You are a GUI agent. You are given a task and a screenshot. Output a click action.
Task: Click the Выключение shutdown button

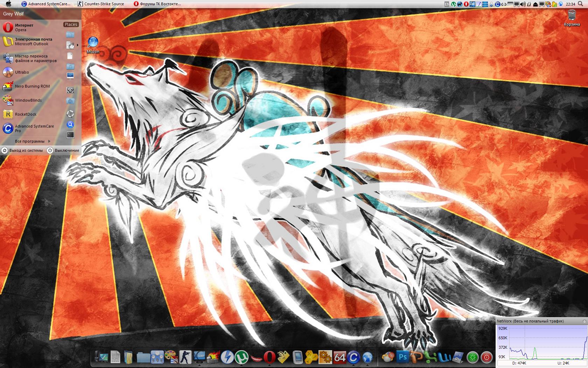click(x=63, y=150)
